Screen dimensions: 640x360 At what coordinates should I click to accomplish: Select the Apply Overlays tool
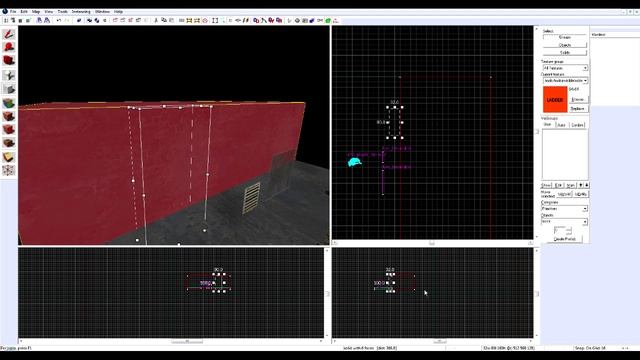(9, 143)
